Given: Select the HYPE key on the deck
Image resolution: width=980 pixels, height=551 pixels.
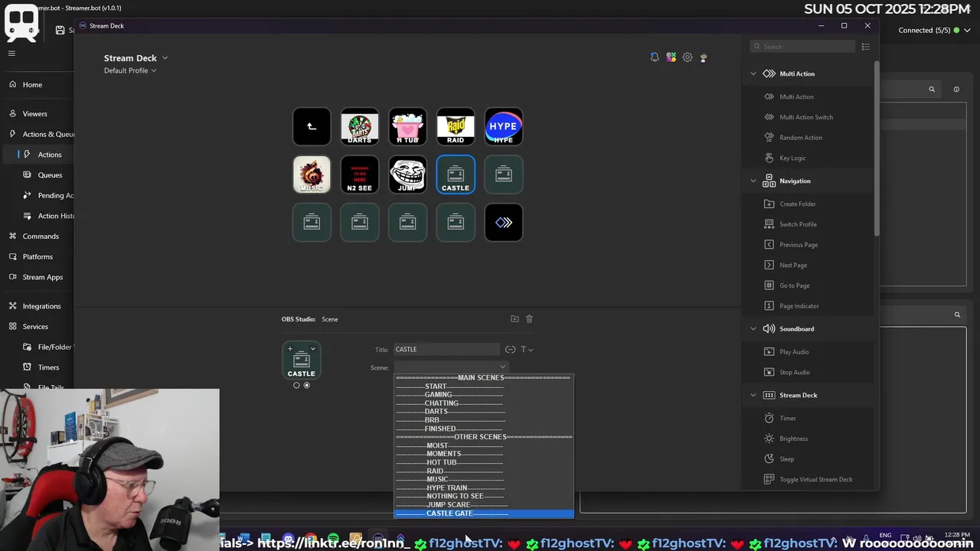Looking at the screenshot, I should (x=504, y=126).
